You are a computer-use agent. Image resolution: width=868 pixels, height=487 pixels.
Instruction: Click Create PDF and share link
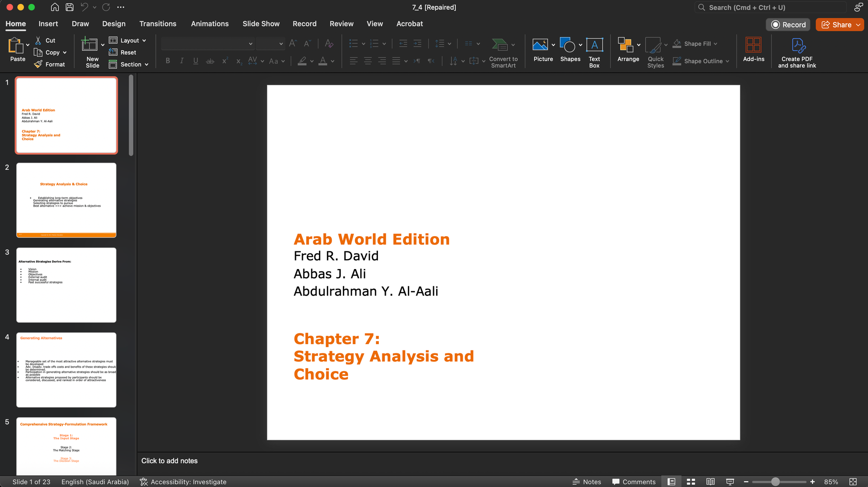[797, 52]
